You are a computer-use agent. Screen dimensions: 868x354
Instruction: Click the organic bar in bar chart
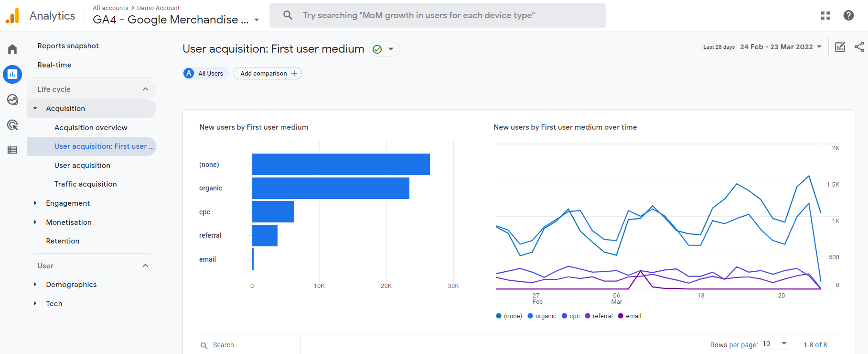coord(331,188)
